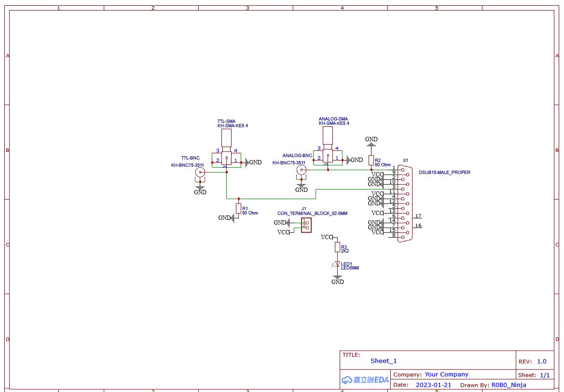
Task: Click the 嘉立创EDA logo in title block
Action: coord(365,380)
